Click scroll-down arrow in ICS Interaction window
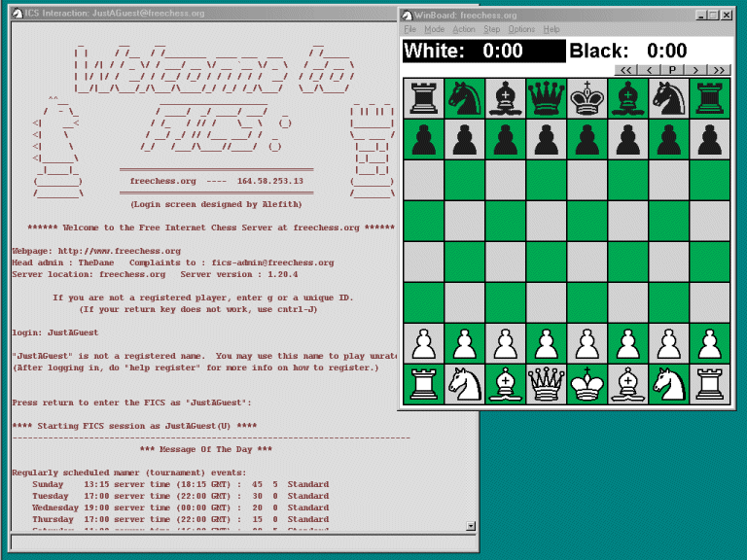The width and height of the screenshot is (747, 560). [471, 526]
